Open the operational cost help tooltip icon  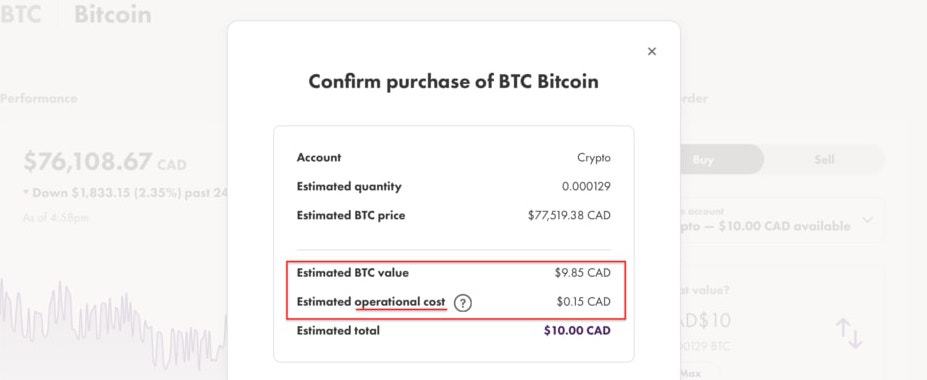click(x=463, y=303)
